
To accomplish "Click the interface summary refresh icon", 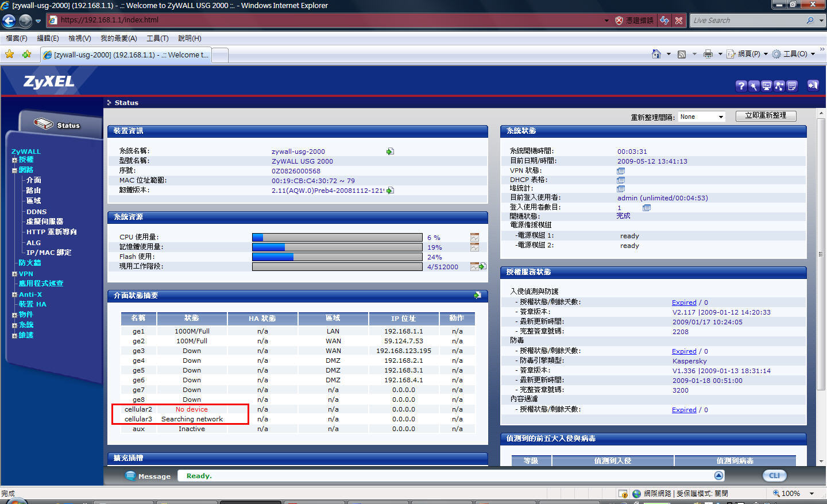I will click(x=477, y=295).
